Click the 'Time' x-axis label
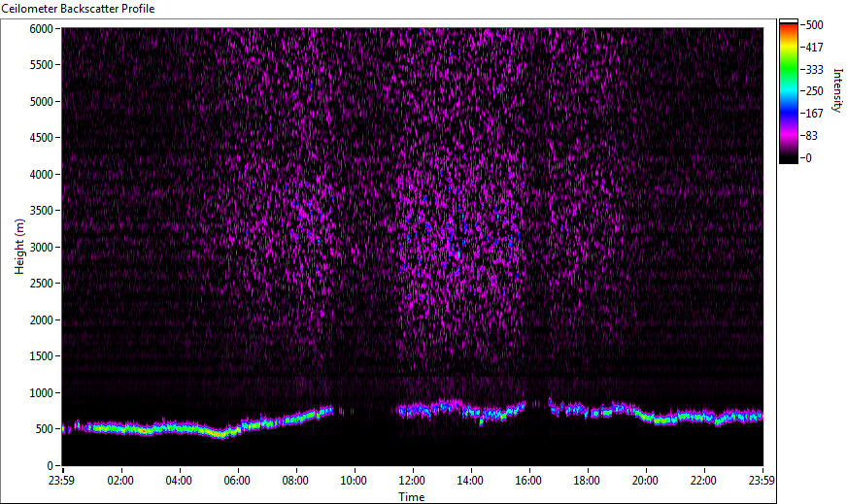The image size is (847, 504). point(412,497)
